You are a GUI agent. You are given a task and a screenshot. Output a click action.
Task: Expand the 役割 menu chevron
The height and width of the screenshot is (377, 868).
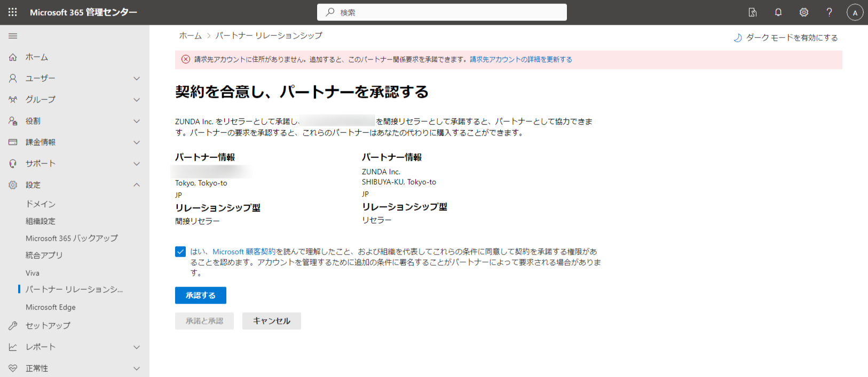137,121
